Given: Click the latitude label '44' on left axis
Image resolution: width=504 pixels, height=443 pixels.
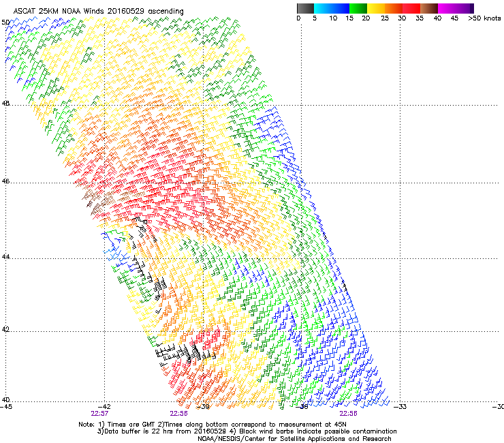Looking at the screenshot, I should 5,257.
